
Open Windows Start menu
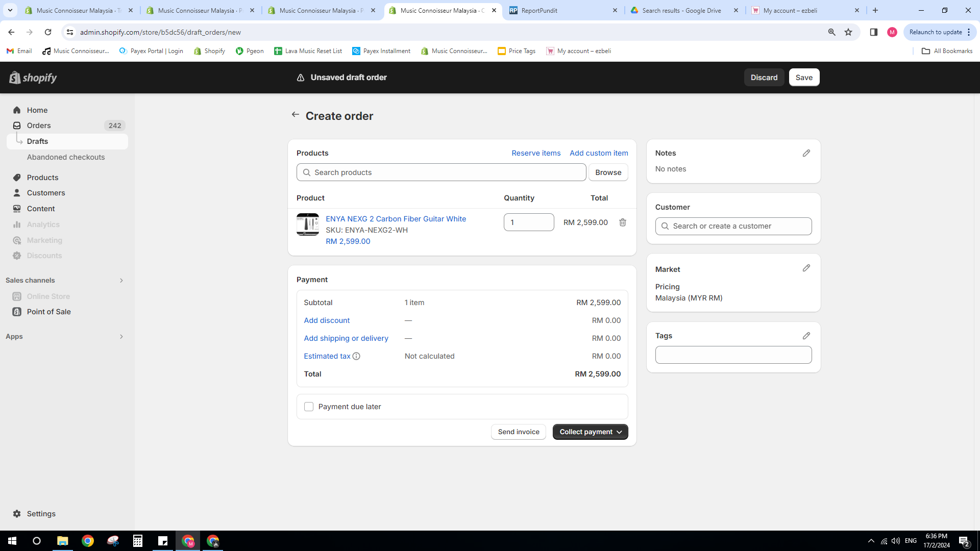[x=12, y=541]
